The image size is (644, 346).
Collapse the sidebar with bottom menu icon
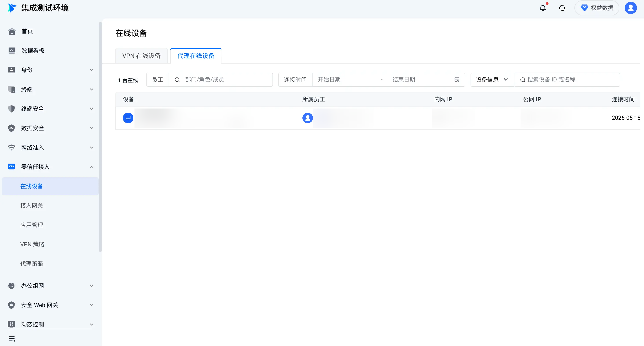(12, 339)
